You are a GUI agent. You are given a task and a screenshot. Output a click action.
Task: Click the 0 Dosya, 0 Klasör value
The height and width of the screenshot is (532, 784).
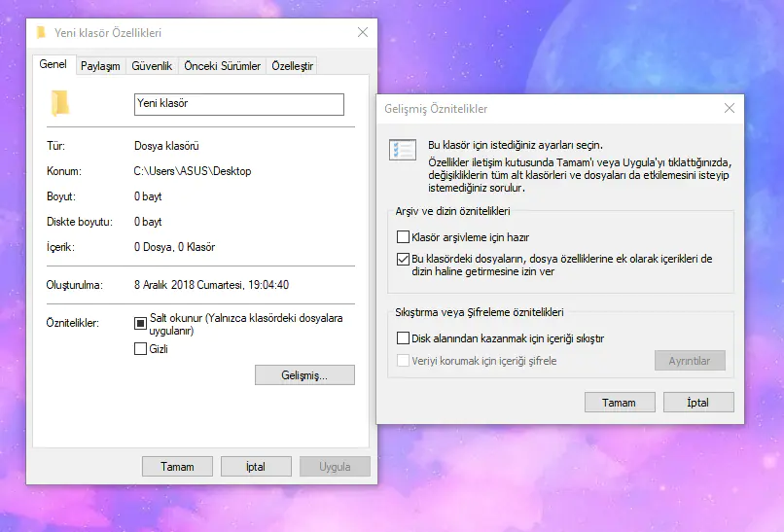pyautogui.click(x=174, y=247)
